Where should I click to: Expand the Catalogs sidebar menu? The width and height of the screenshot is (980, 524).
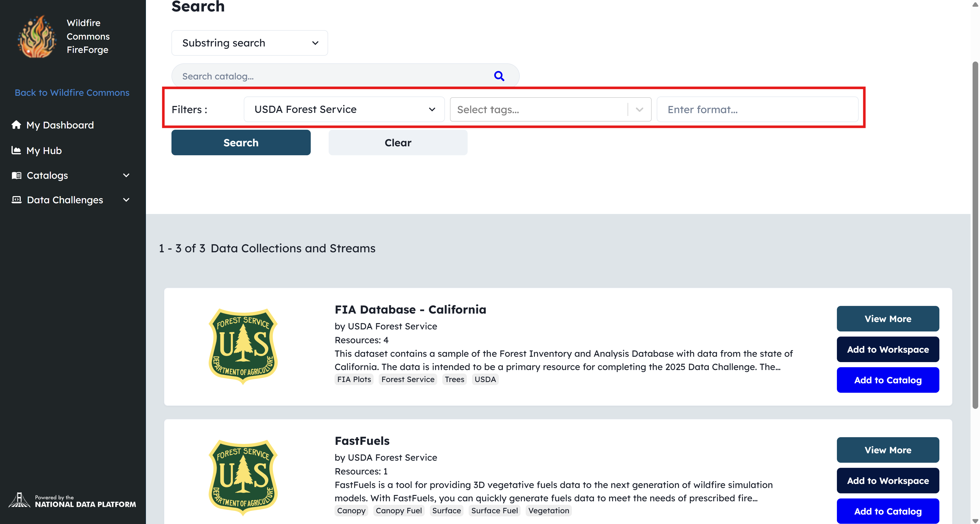pyautogui.click(x=126, y=175)
